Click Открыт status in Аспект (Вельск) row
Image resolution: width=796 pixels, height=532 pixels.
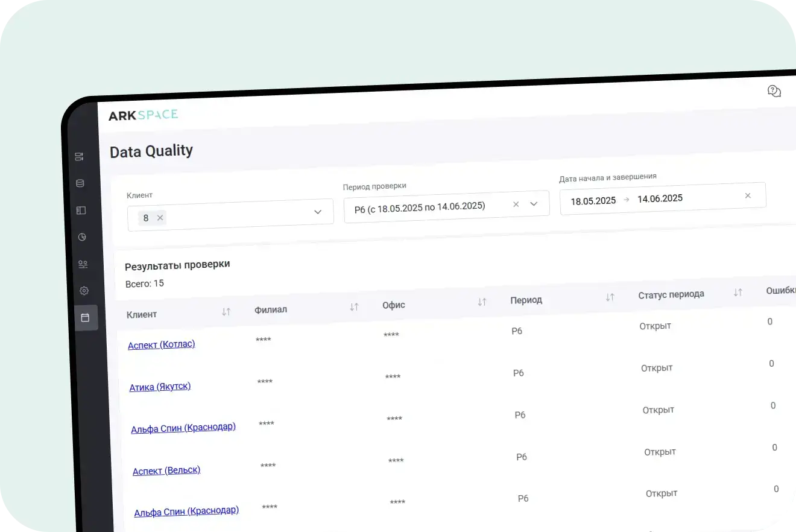(660, 452)
